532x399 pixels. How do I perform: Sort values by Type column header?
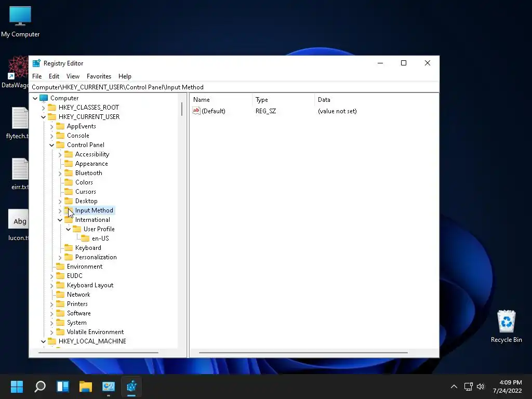[x=283, y=100]
